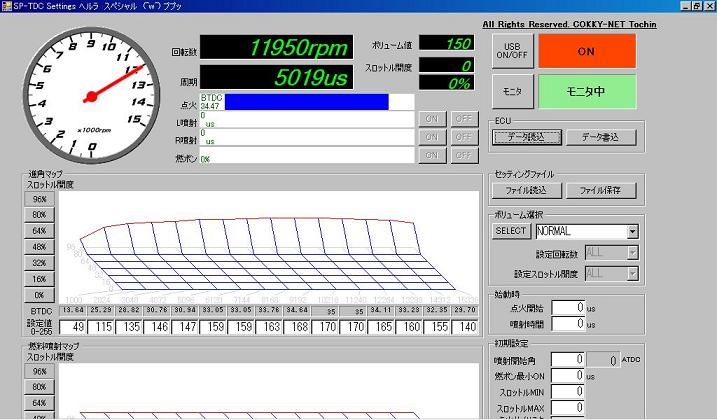Image resolution: width=717 pixels, height=420 pixels.
Task: Click the 5019us period readout
Action: click(277, 77)
